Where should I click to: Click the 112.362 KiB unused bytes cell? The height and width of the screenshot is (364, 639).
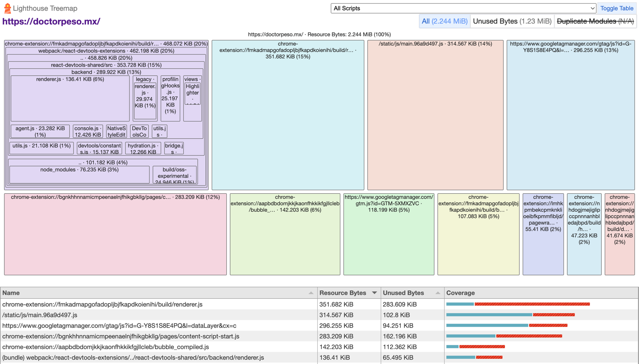coord(413,347)
